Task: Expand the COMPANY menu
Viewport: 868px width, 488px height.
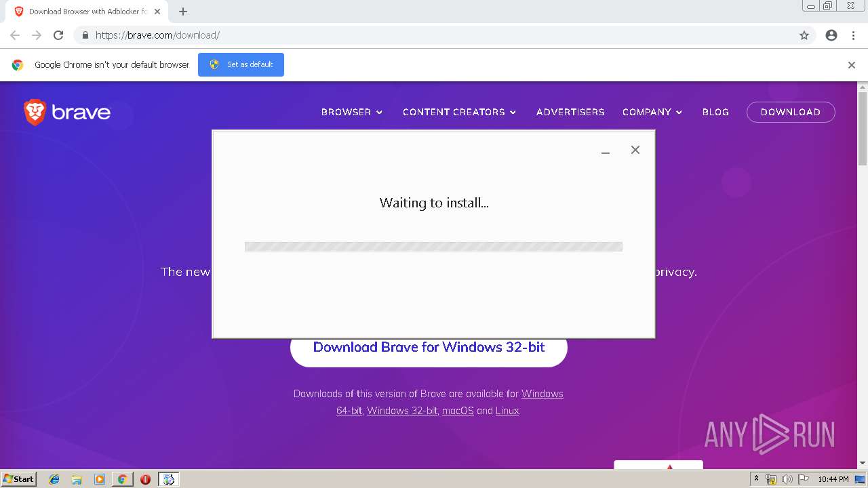Action: pyautogui.click(x=652, y=112)
